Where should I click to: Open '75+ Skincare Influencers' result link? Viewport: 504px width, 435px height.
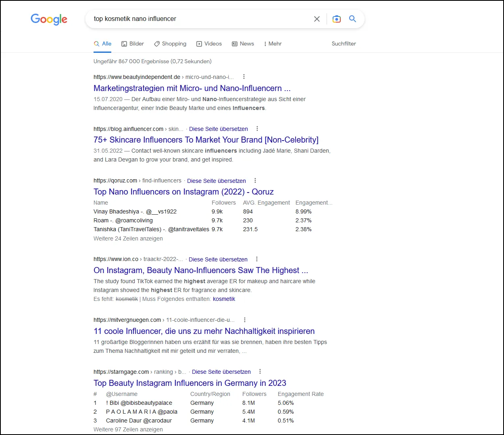click(x=206, y=140)
